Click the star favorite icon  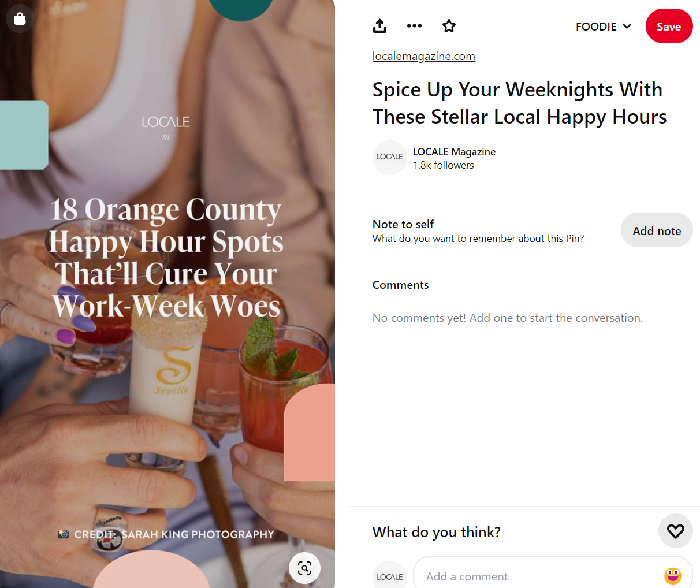[449, 26]
